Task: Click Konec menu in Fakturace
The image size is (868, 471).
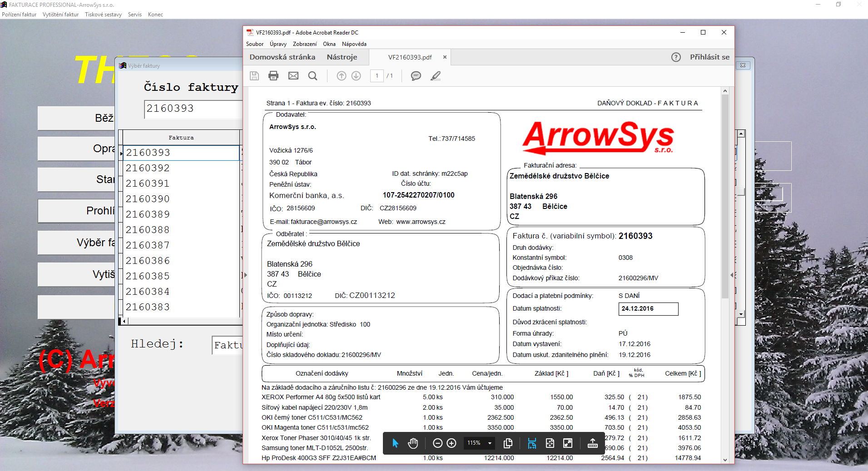Action: (x=155, y=15)
